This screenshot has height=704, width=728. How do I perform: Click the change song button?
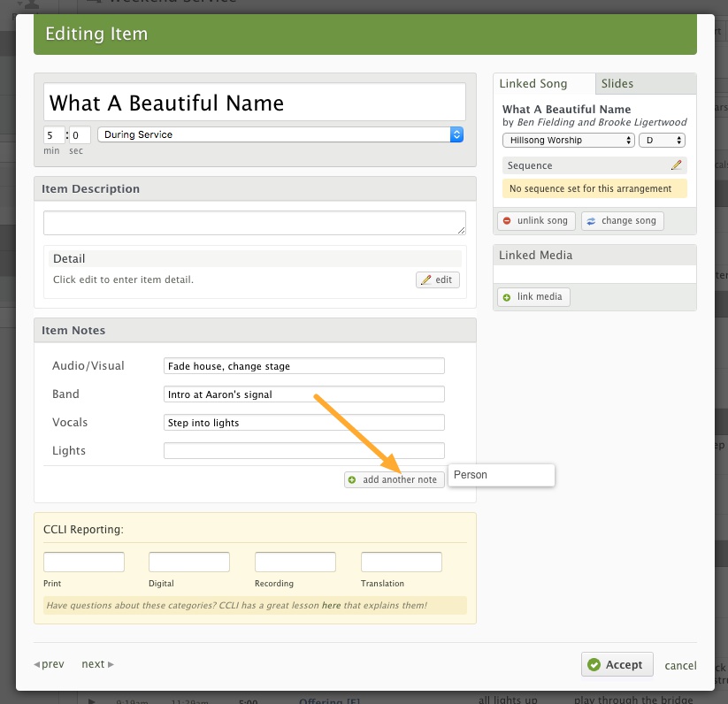click(623, 221)
